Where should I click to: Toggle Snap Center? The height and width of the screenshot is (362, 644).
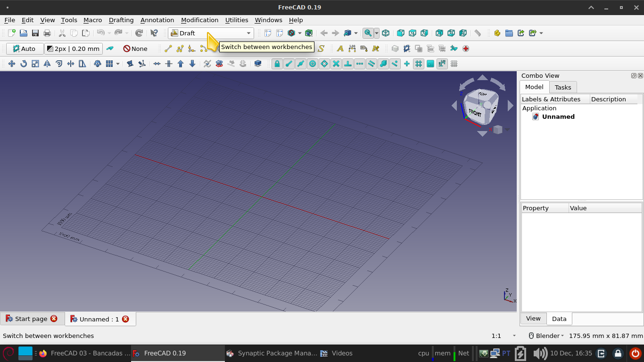point(313,64)
